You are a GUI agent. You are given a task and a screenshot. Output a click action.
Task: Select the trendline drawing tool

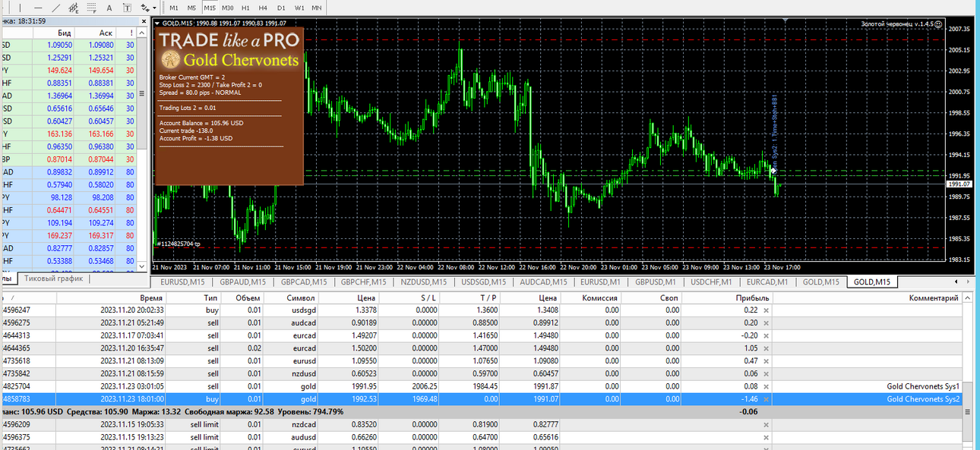tap(55, 8)
